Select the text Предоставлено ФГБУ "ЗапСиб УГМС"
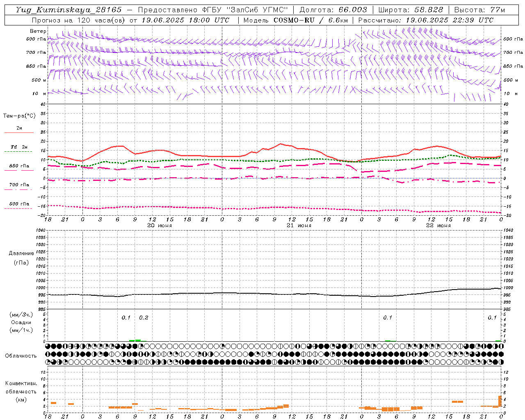 tap(213, 10)
